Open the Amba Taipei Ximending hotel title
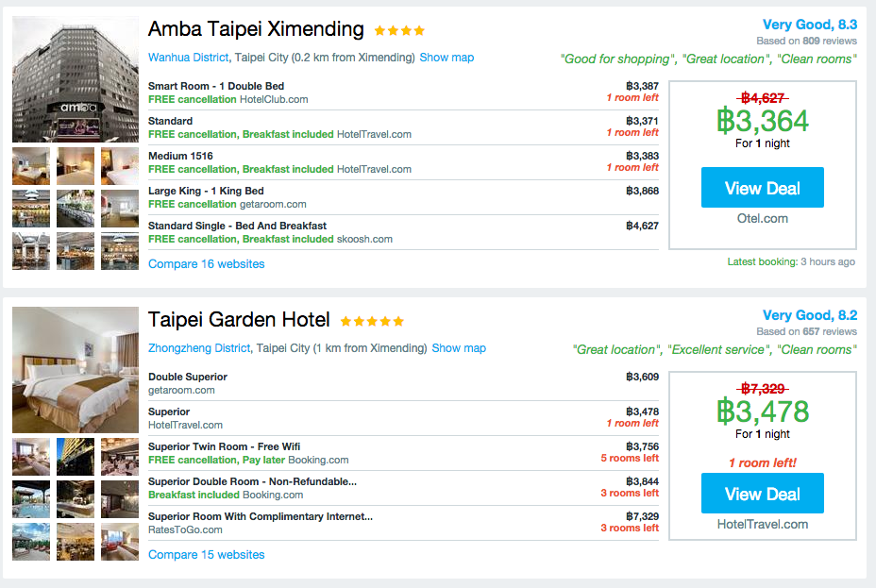The height and width of the screenshot is (588, 876). (x=256, y=29)
